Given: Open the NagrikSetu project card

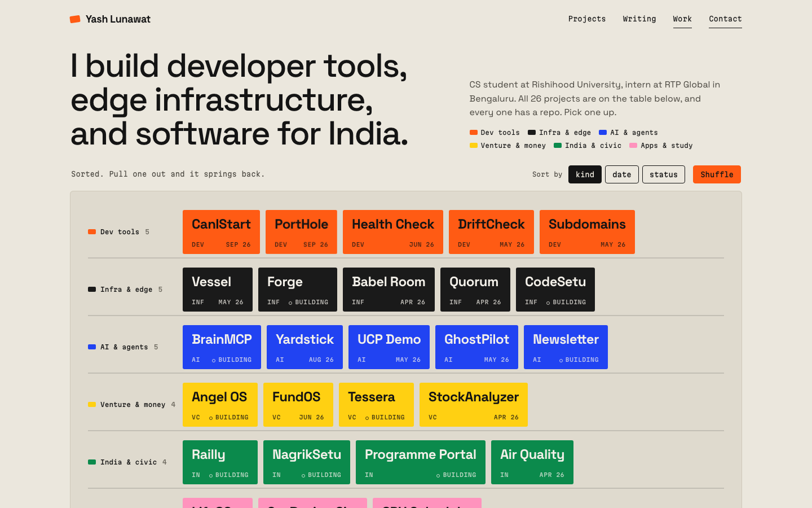Looking at the screenshot, I should tap(307, 462).
